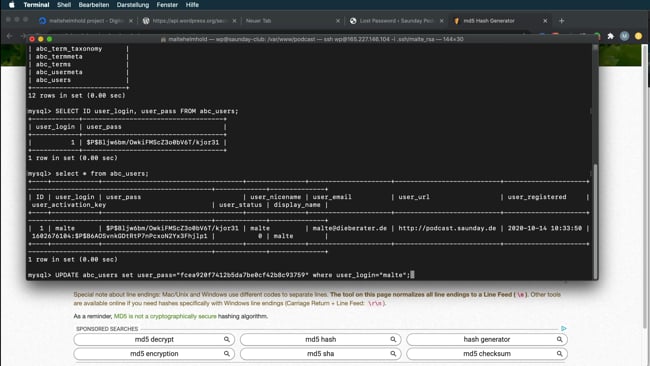Open the Terminal application menu
The image size is (650, 366).
[36, 5]
